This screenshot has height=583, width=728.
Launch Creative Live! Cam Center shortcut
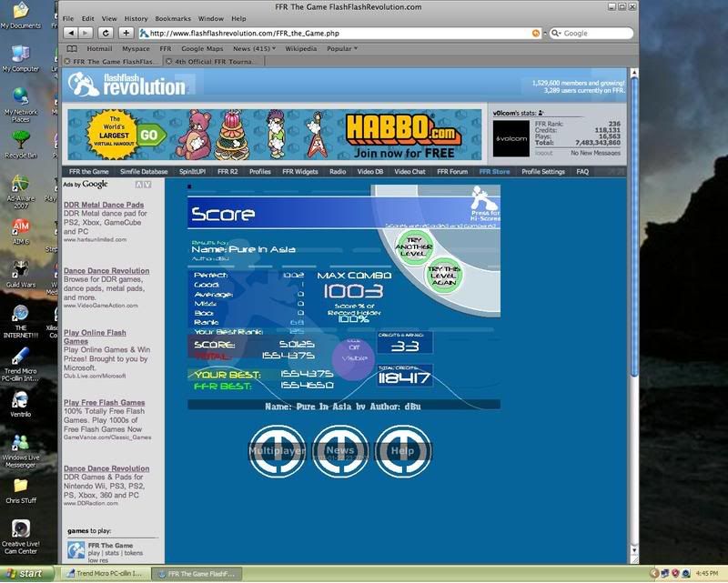point(20,537)
